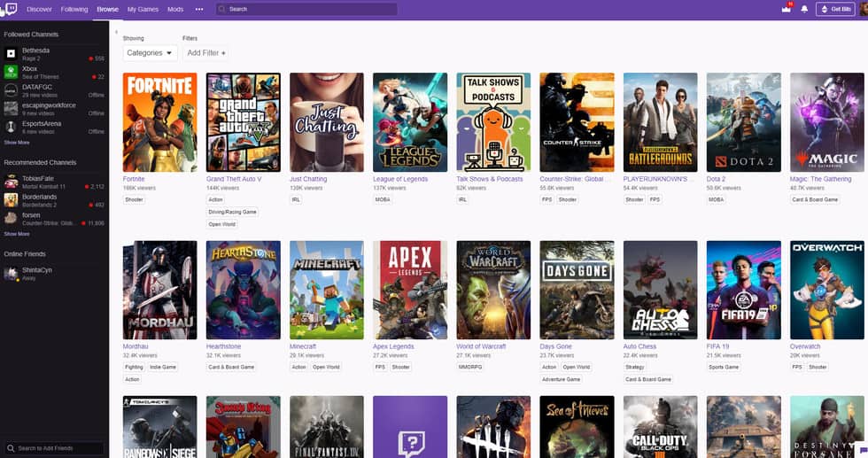868x458 pixels.
Task: Focus the top Search field
Action: 306,9
